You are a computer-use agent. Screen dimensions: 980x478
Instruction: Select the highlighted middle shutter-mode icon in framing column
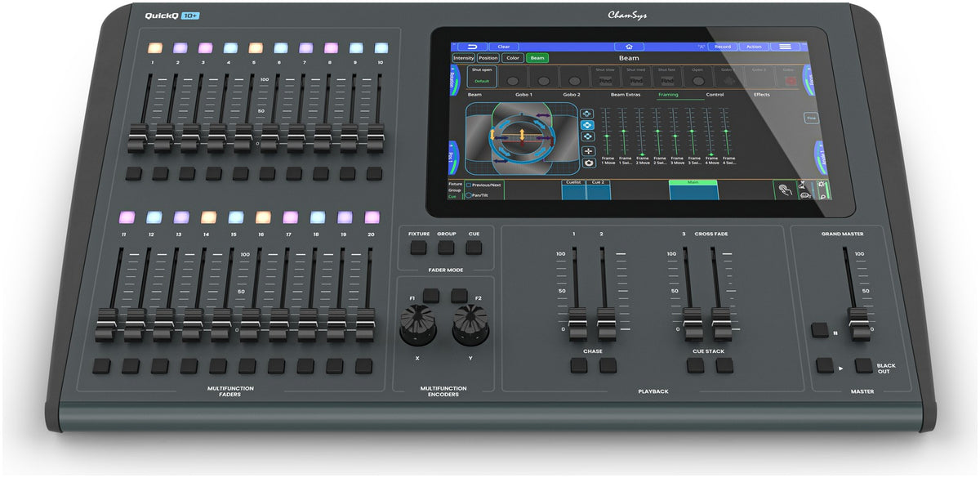588,125
